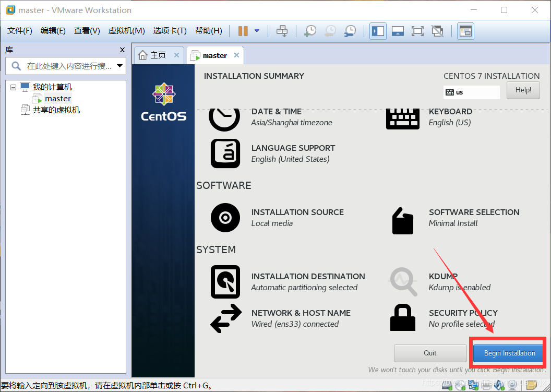Click the message log note status icon
The height and width of the screenshot is (392, 551).
tap(532, 386)
